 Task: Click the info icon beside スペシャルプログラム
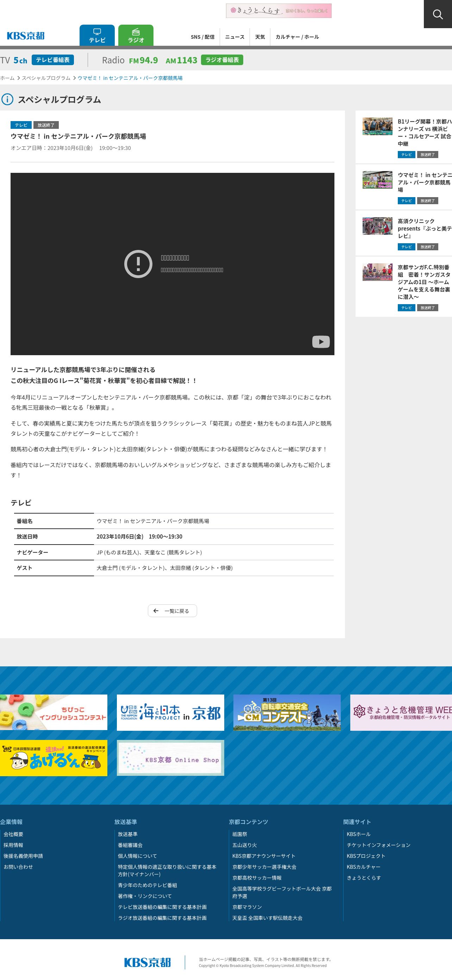(x=7, y=99)
